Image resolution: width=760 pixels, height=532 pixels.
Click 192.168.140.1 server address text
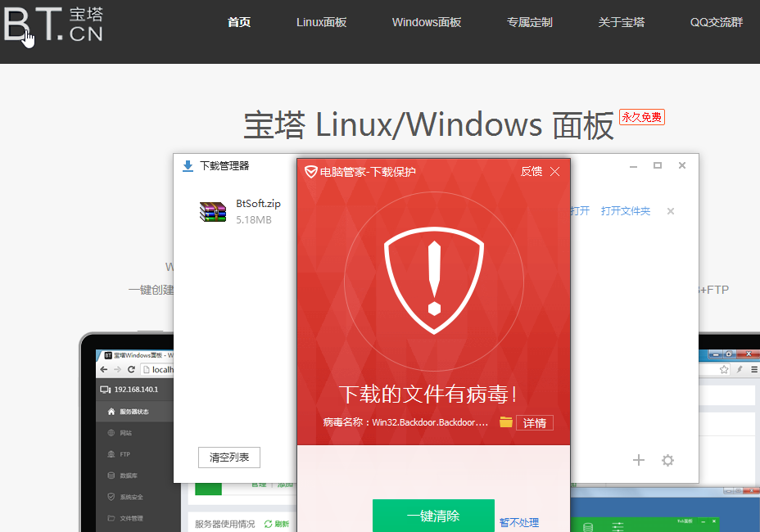[136, 390]
